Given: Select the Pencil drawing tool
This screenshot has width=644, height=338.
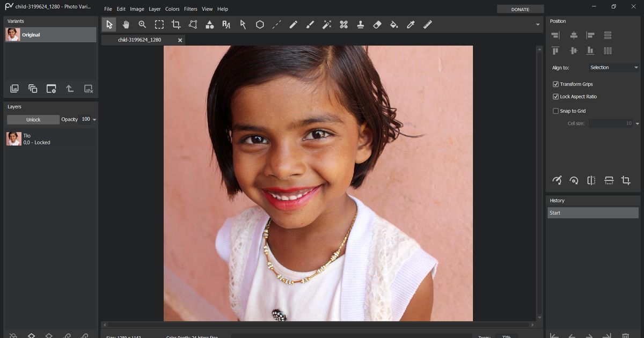Looking at the screenshot, I should tap(293, 24).
